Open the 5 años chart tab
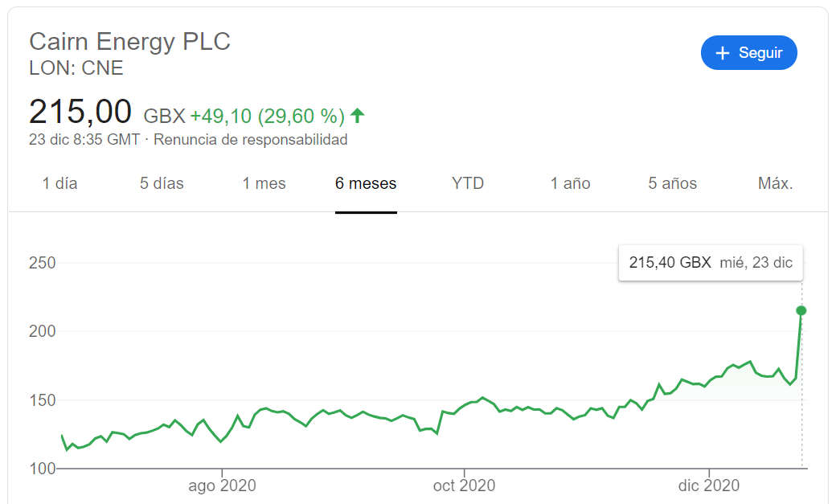832x504 pixels. [673, 184]
